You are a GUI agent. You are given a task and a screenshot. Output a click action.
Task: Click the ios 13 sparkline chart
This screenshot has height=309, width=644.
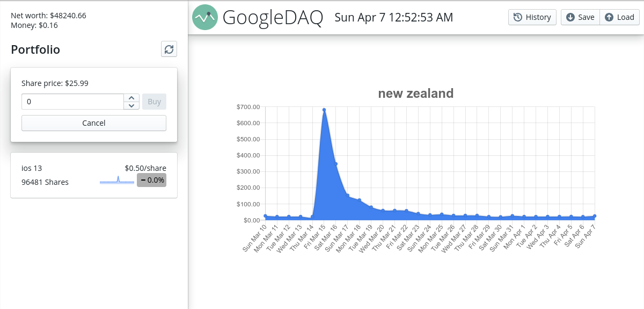click(x=117, y=180)
